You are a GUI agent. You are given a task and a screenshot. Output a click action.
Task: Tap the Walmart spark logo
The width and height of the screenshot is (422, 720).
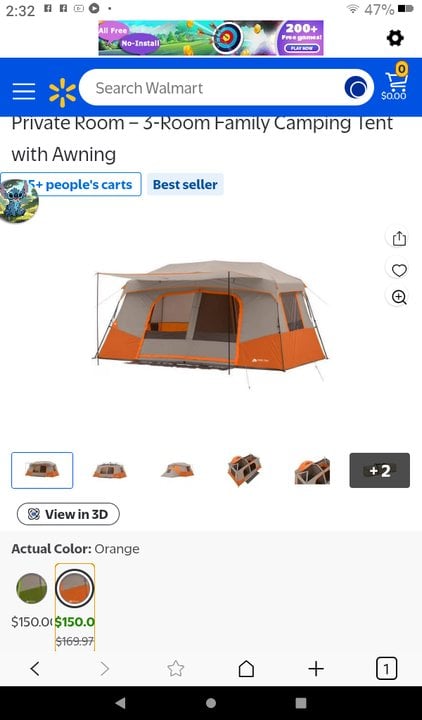pyautogui.click(x=62, y=92)
